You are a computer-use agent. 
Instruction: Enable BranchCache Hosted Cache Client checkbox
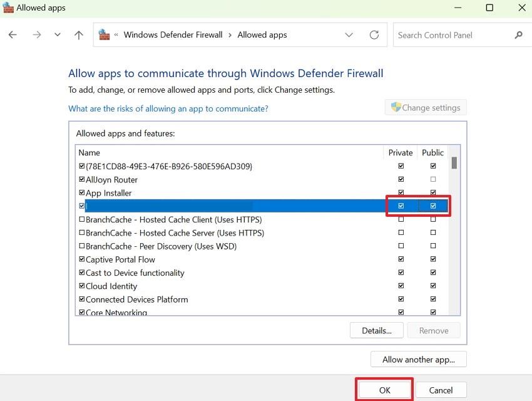click(82, 219)
